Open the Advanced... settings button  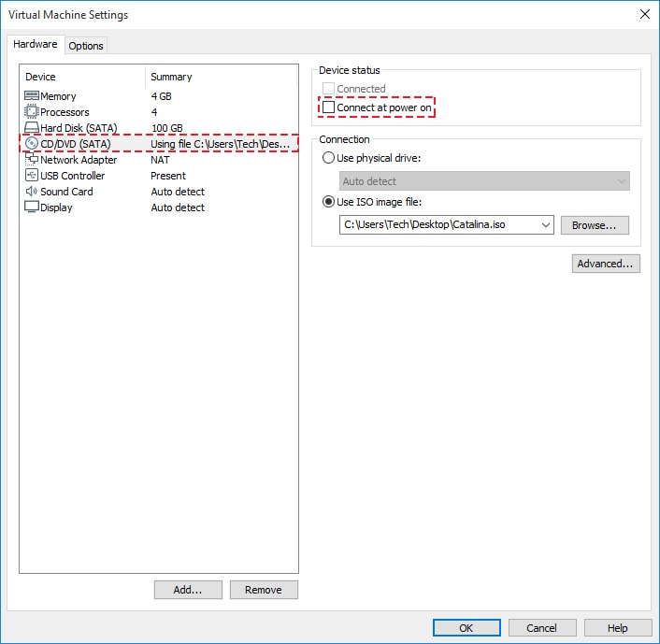pyautogui.click(x=606, y=264)
